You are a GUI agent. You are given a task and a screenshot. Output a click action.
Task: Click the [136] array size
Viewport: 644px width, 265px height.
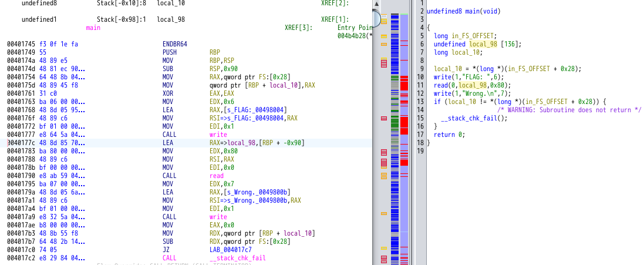pos(511,44)
